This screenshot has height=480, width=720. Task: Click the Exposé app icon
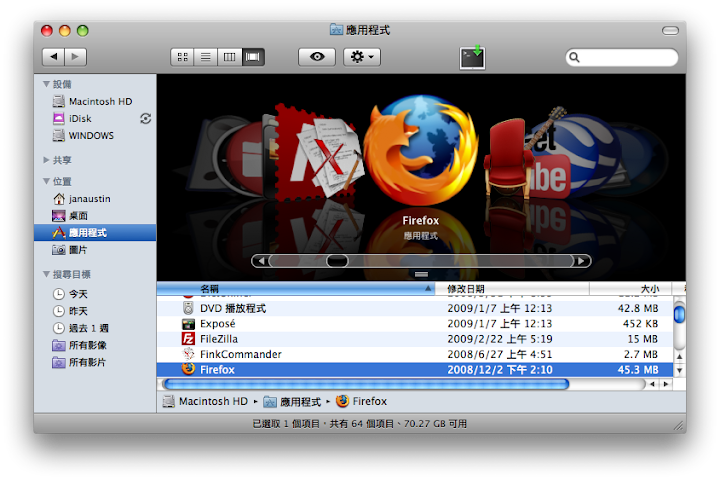[x=188, y=324]
